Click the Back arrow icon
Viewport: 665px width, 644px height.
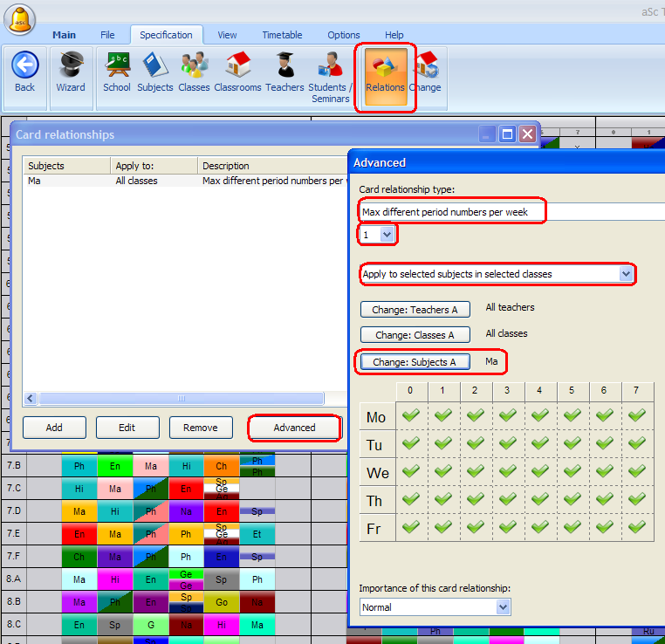[24, 65]
